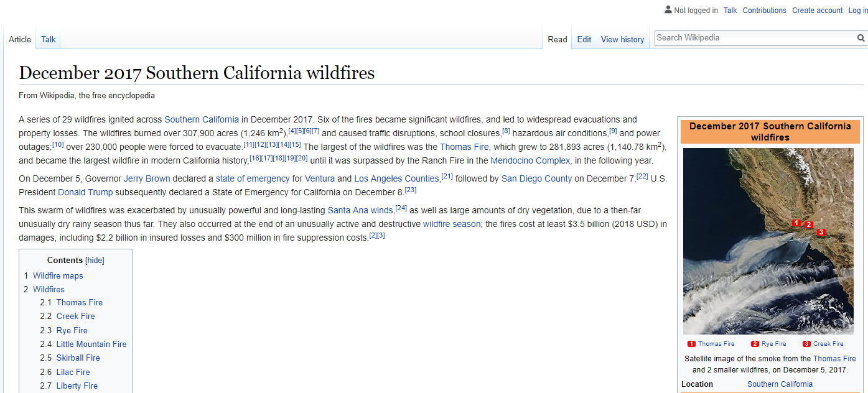Open Thomas Fire link in image caption

834,359
